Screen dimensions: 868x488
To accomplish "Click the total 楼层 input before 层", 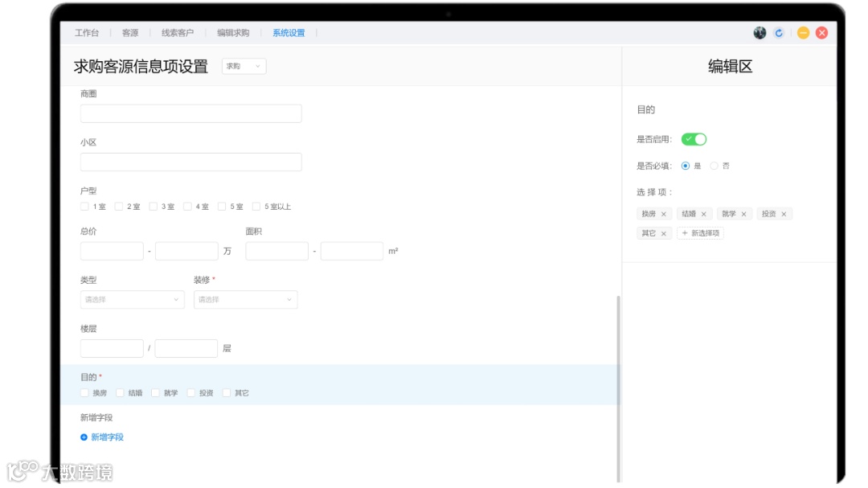I will (x=186, y=348).
